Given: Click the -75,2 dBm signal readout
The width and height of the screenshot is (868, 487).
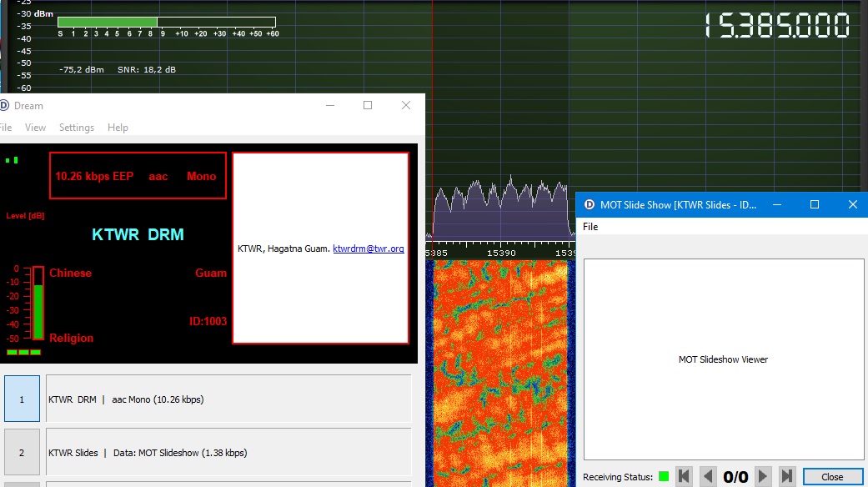Looking at the screenshot, I should (x=82, y=69).
